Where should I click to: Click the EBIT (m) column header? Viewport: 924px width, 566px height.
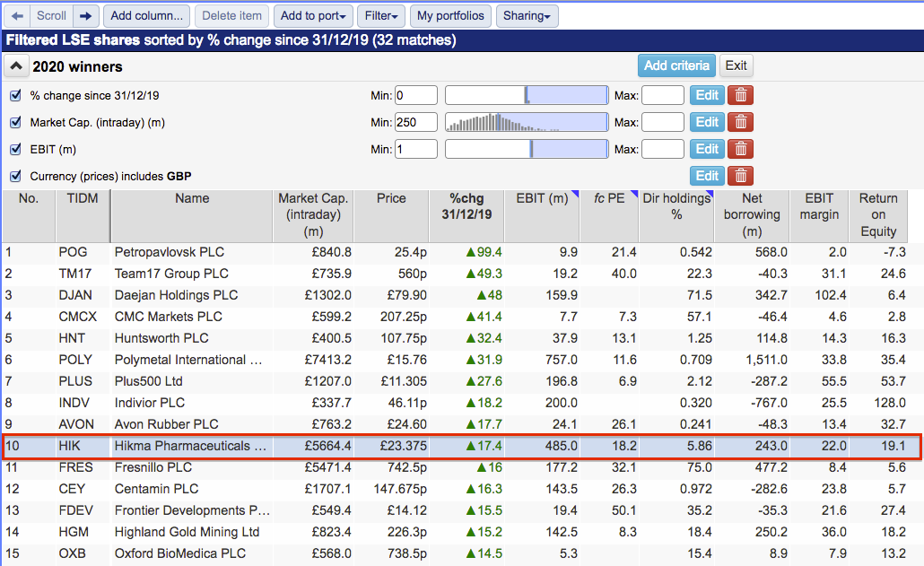[542, 215]
